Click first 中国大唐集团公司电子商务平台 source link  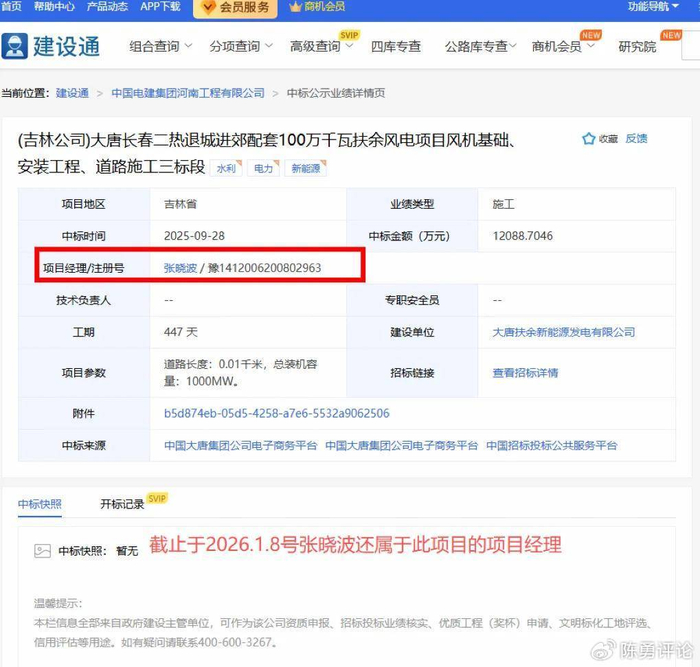(241, 446)
